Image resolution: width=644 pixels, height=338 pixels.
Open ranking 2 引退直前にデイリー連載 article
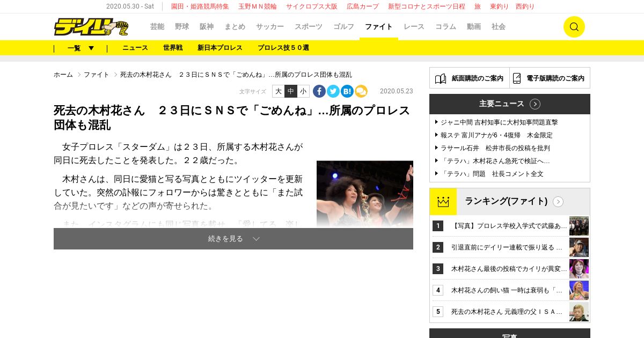point(507,247)
